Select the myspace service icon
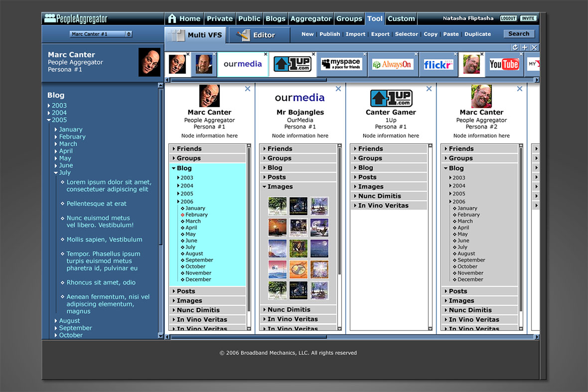 pyautogui.click(x=341, y=65)
